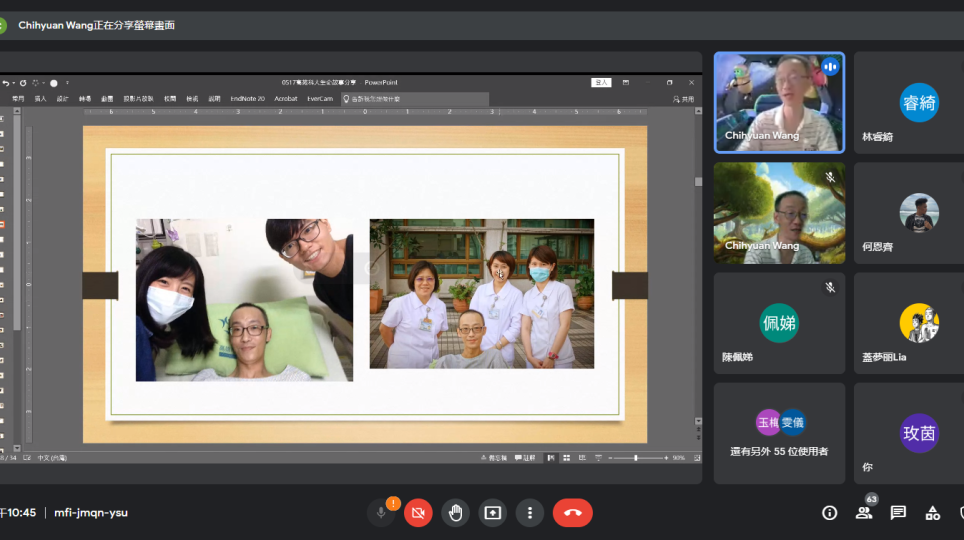Select Chihyuan Wang's speaking video tile
The height and width of the screenshot is (540, 964).
pos(779,102)
